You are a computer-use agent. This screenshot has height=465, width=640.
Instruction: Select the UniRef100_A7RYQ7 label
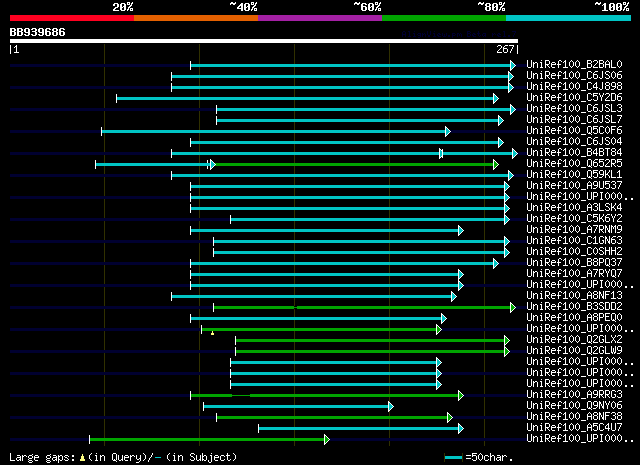pos(574,274)
